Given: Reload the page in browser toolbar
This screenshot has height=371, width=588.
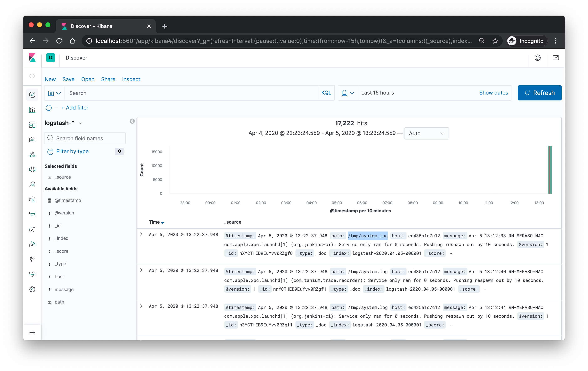Looking at the screenshot, I should point(59,41).
